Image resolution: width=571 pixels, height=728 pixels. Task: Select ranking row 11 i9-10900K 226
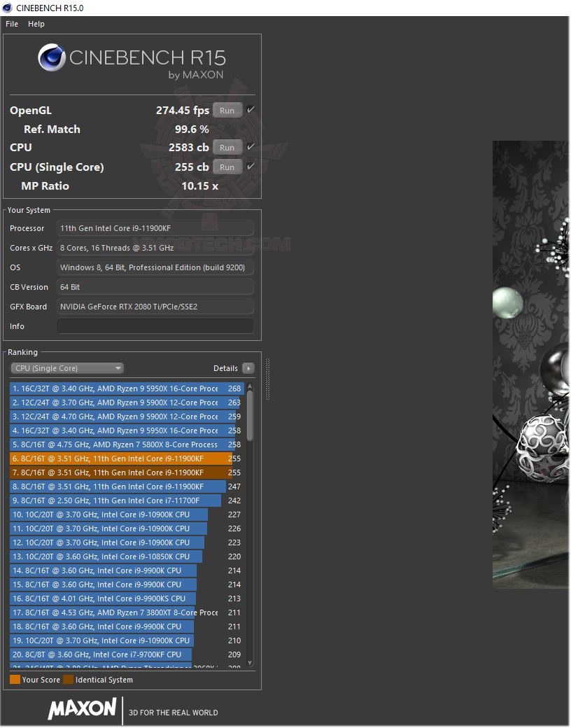pyautogui.click(x=126, y=528)
